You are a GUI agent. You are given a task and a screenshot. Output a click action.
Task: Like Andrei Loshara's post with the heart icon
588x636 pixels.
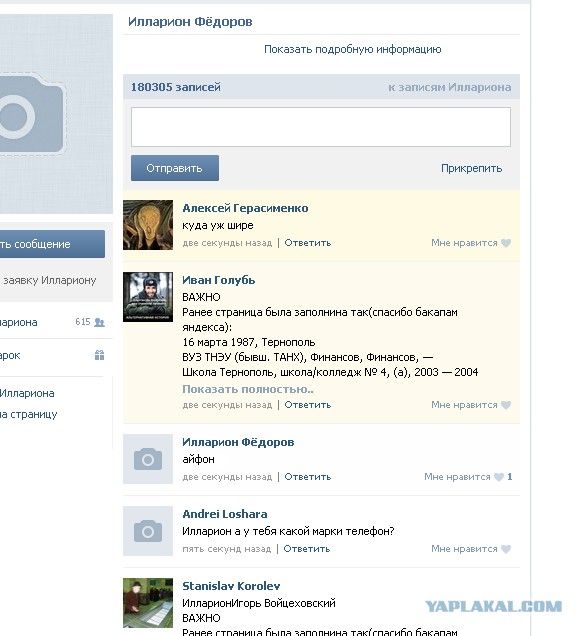click(506, 549)
